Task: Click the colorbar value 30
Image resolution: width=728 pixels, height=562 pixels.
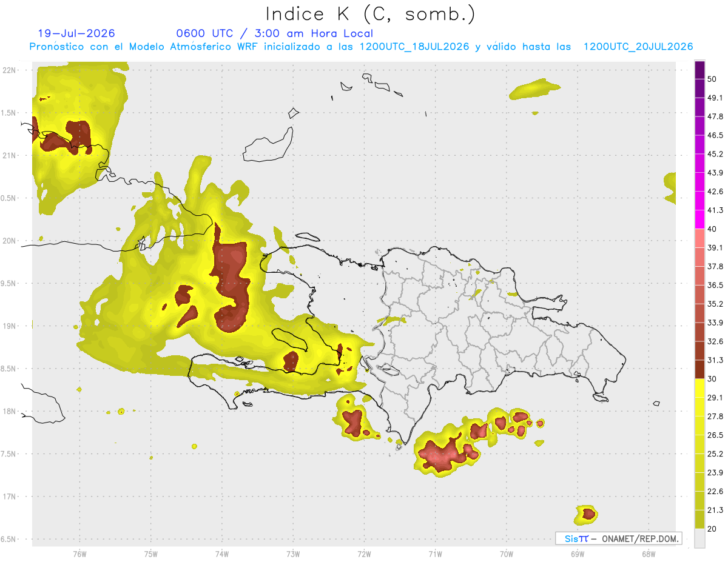Action: 713,379
